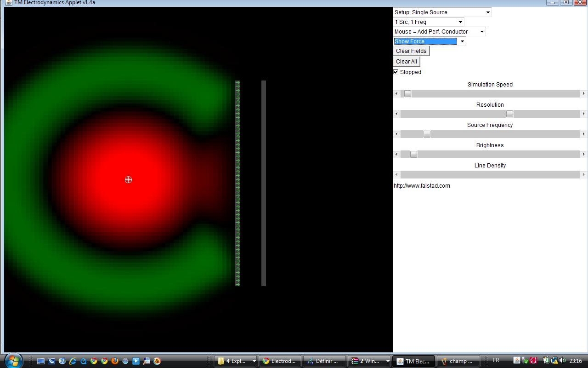
Task: Open the 1 Src, 1 Freq dropdown
Action: click(x=429, y=22)
